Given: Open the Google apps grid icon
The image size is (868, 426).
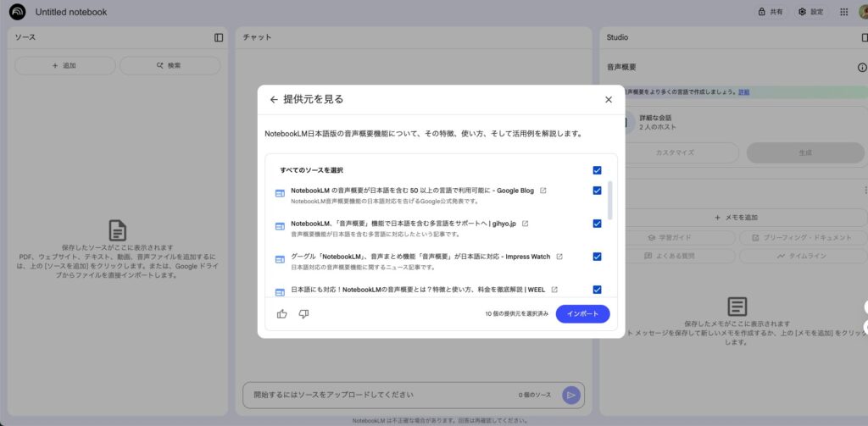Looking at the screenshot, I should click(x=844, y=12).
